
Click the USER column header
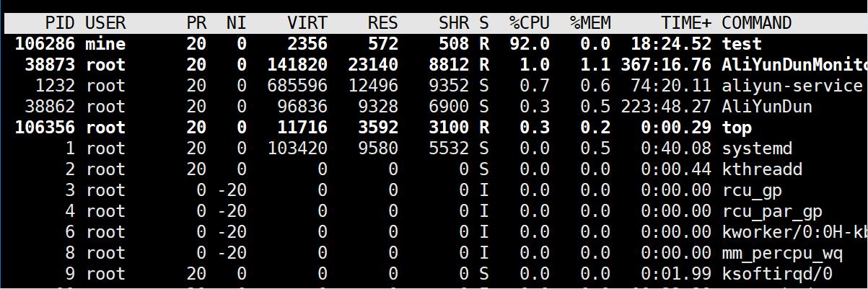[x=107, y=23]
